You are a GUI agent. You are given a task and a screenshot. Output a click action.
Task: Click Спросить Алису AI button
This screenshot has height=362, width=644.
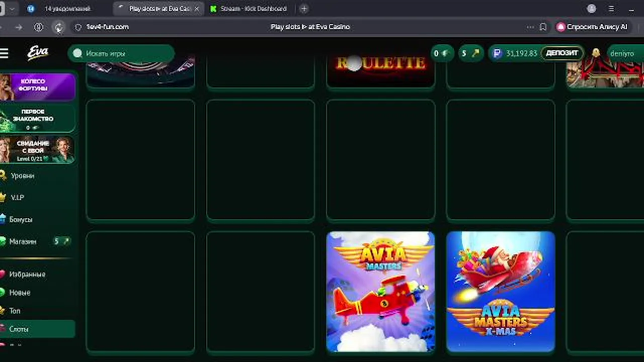[x=593, y=27]
